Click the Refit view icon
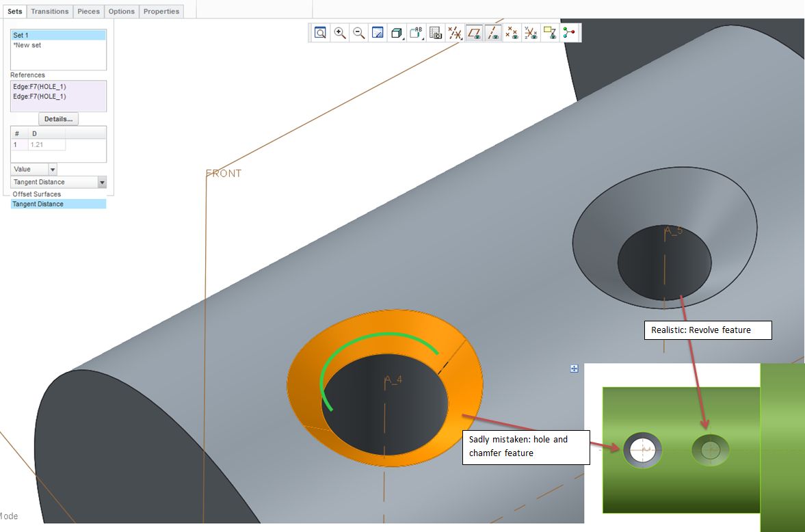This screenshot has width=805, height=532. pyautogui.click(x=320, y=33)
